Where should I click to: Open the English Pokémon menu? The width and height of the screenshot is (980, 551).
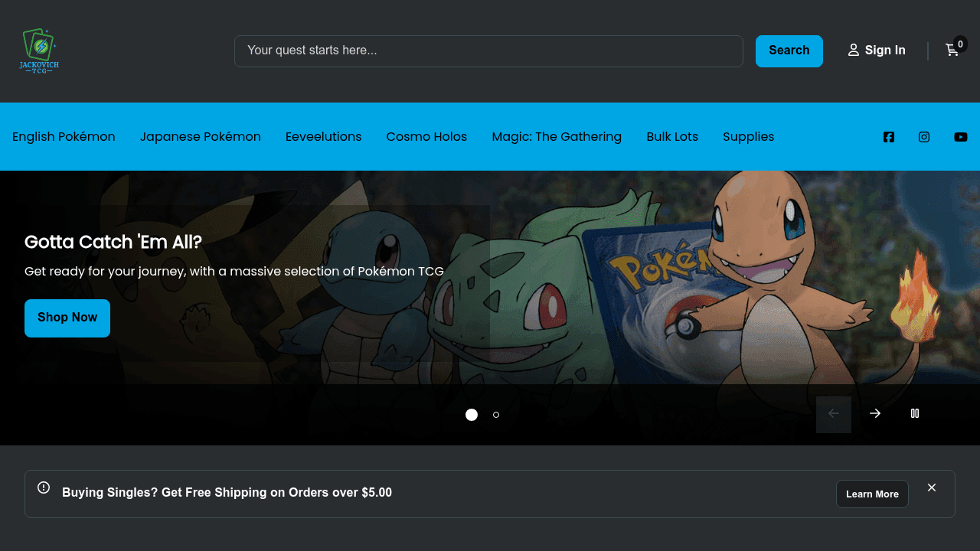click(64, 137)
